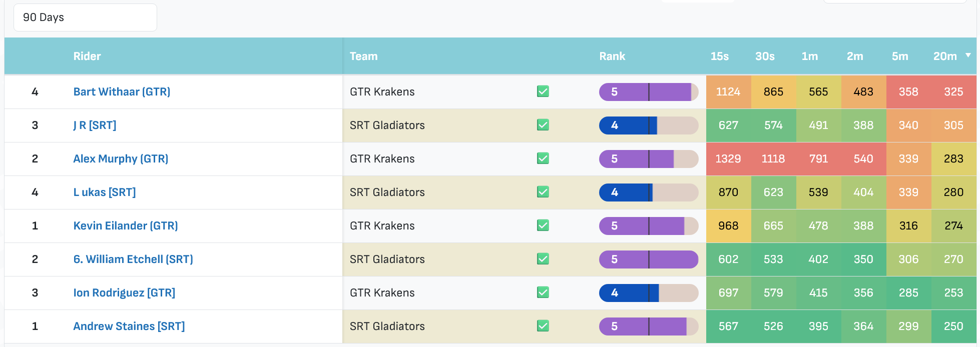980x347 pixels.
Task: Sort table by the 5m column header
Action: pyautogui.click(x=900, y=56)
